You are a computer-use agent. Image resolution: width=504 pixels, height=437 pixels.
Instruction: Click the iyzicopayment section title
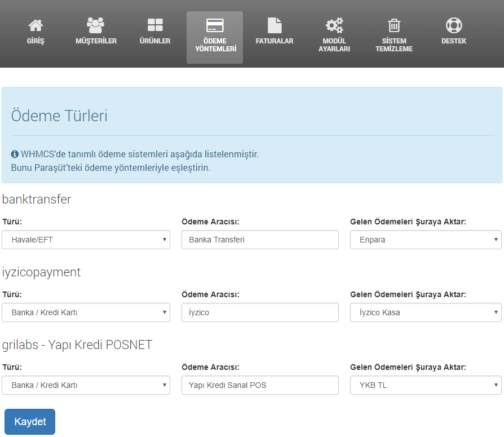click(41, 272)
